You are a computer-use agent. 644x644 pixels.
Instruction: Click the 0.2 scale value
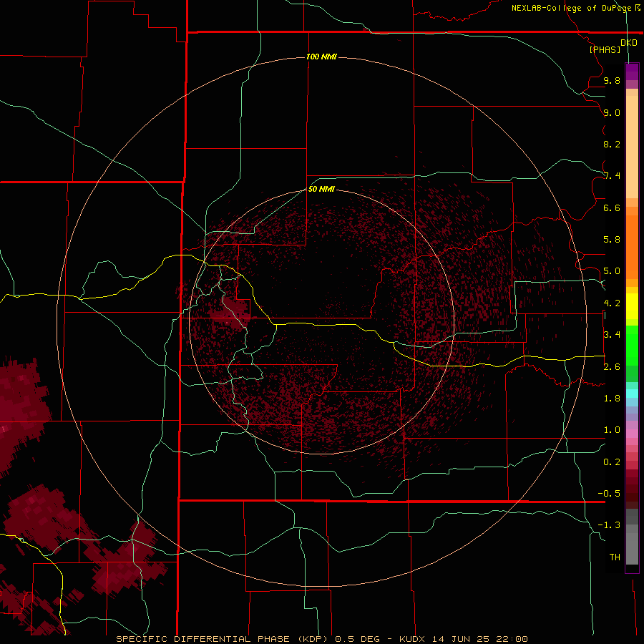point(612,462)
